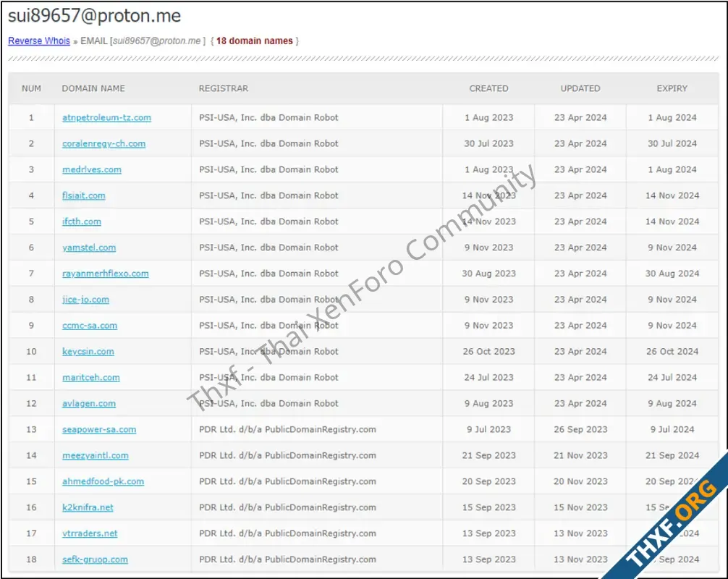Image resolution: width=728 pixels, height=579 pixels.
Task: Open rayanmerhflexo.com domain link
Action: click(x=106, y=274)
